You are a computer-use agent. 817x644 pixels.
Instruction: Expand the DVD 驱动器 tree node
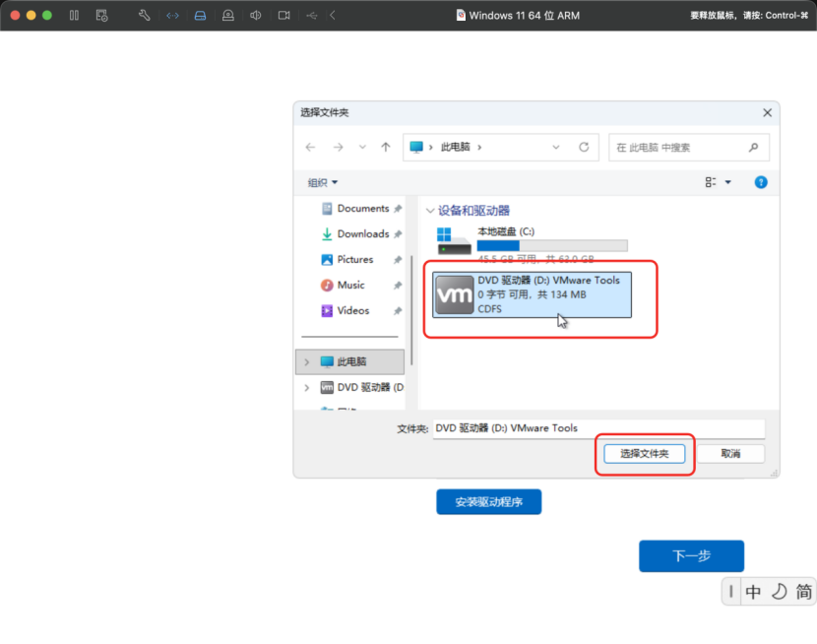pyautogui.click(x=307, y=387)
